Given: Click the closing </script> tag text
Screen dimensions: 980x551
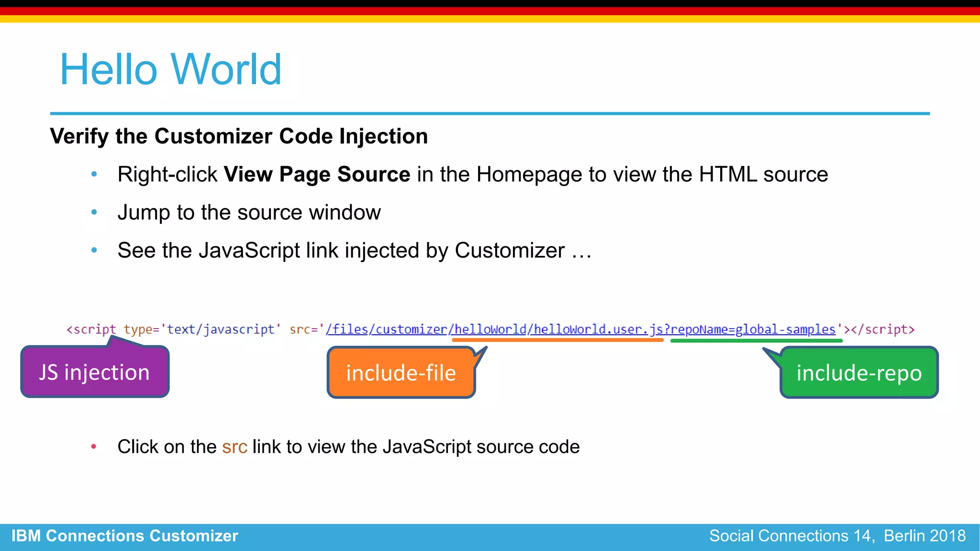Looking at the screenshot, I should tap(883, 330).
